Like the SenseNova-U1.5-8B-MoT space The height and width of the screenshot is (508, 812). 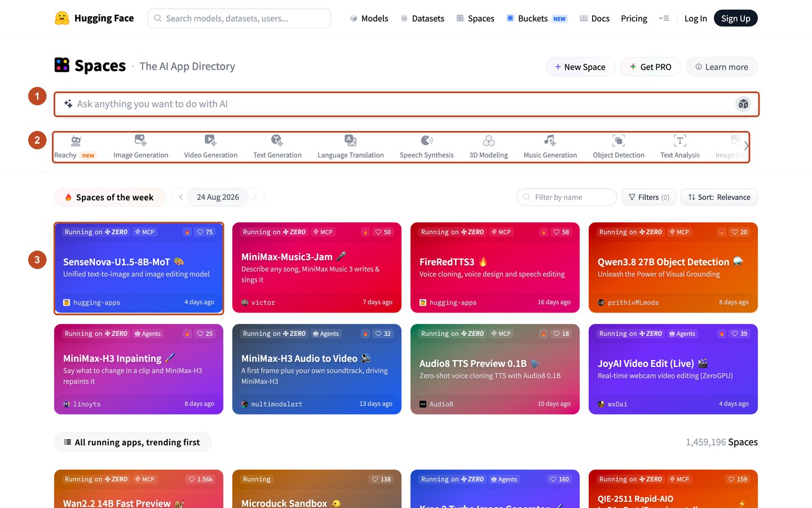click(x=205, y=232)
